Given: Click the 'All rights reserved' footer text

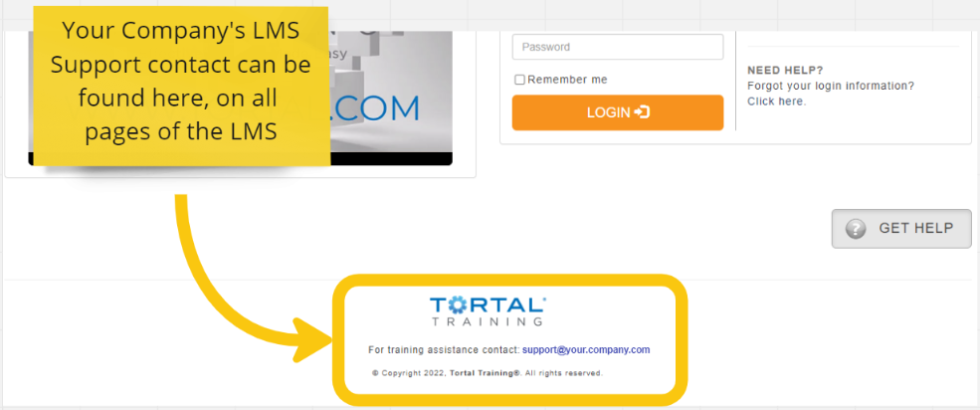Looking at the screenshot, I should pyautogui.click(x=563, y=373).
